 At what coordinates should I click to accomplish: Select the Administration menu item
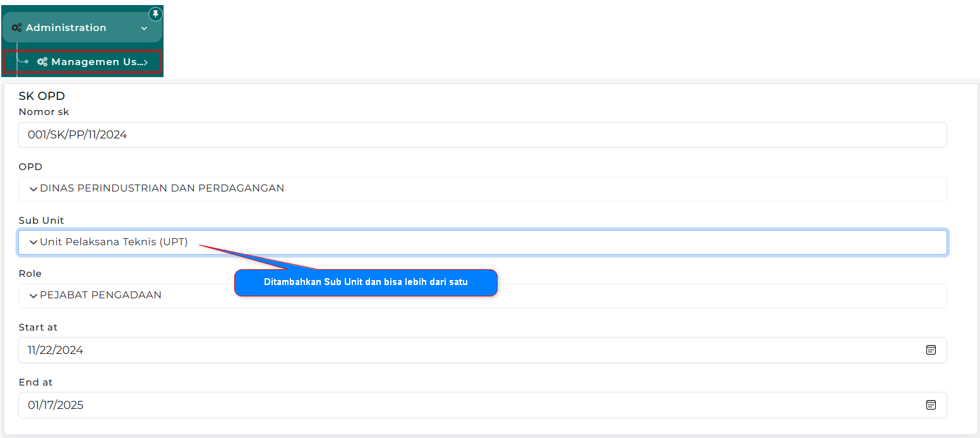tap(66, 28)
